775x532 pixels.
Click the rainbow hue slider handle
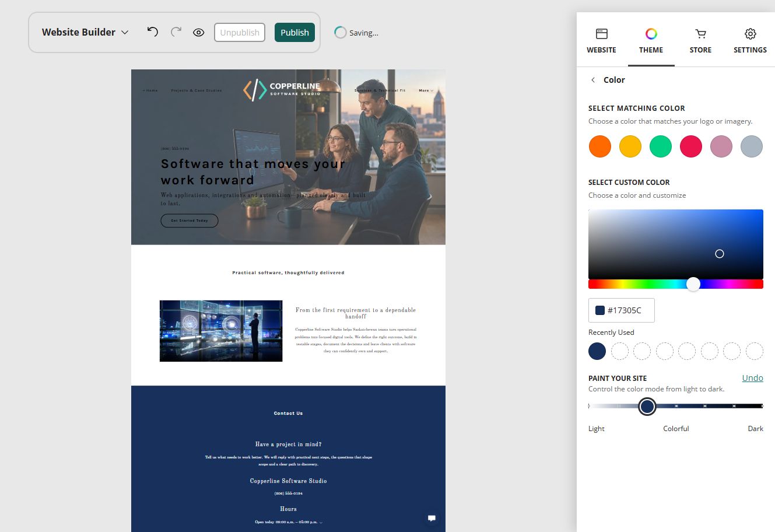(x=693, y=284)
